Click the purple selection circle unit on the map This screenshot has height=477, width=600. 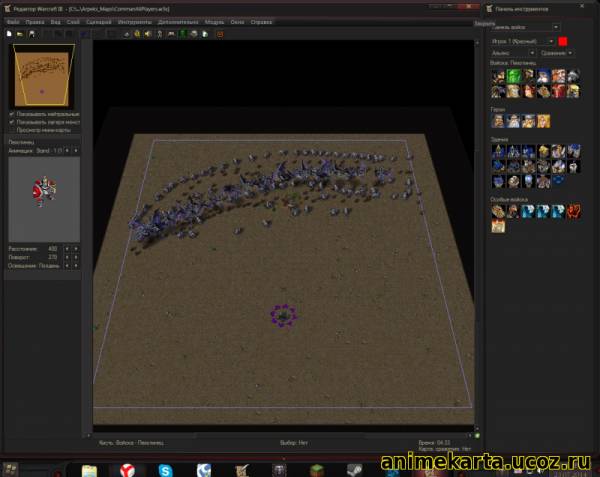pos(284,316)
